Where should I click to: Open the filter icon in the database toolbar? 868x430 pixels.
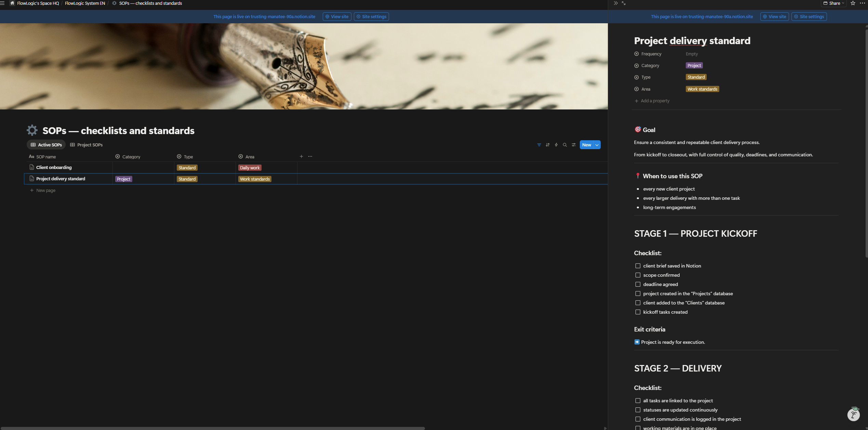539,145
